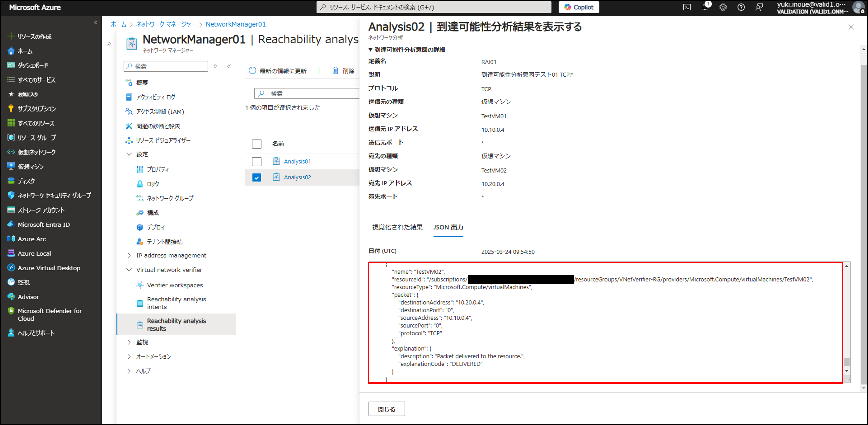Click the help question mark icon
The width and height of the screenshot is (868, 425).
pos(741,7)
